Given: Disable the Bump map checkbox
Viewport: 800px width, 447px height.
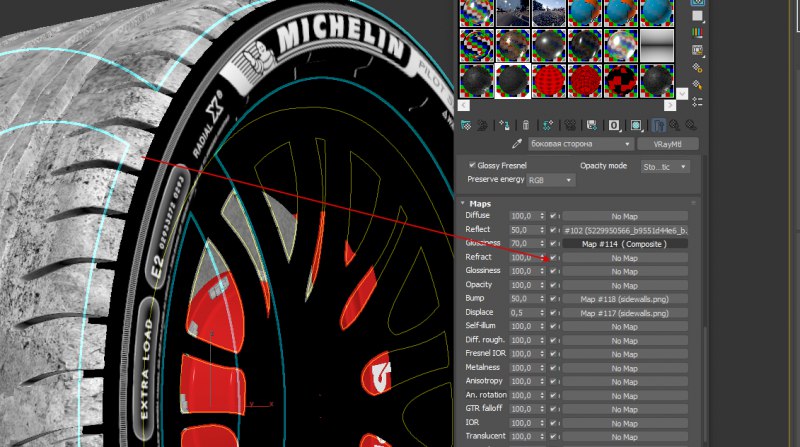Looking at the screenshot, I should click(553, 299).
